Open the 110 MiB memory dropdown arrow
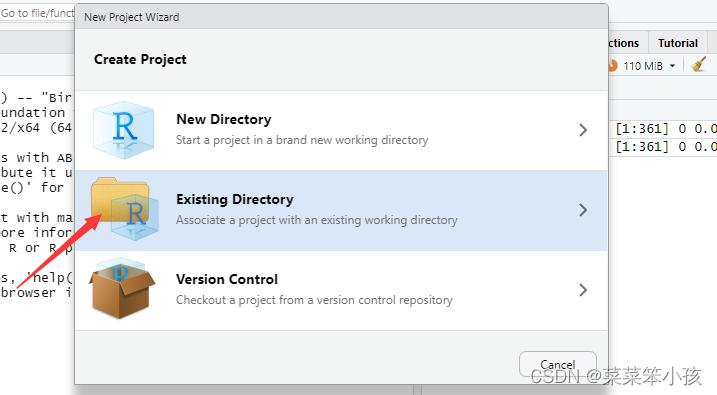 point(672,66)
